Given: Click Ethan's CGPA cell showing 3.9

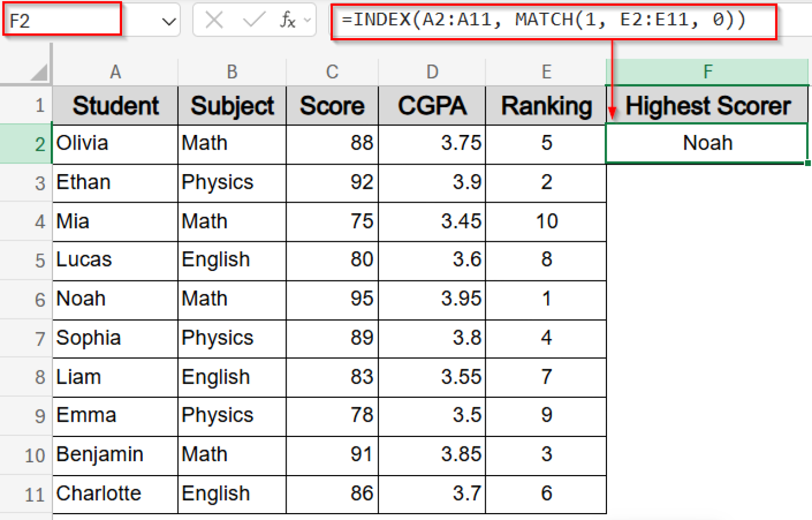Looking at the screenshot, I should (x=432, y=183).
